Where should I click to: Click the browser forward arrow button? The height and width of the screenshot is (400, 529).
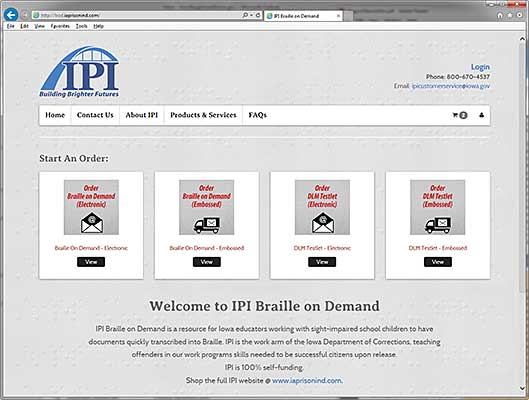coord(25,15)
